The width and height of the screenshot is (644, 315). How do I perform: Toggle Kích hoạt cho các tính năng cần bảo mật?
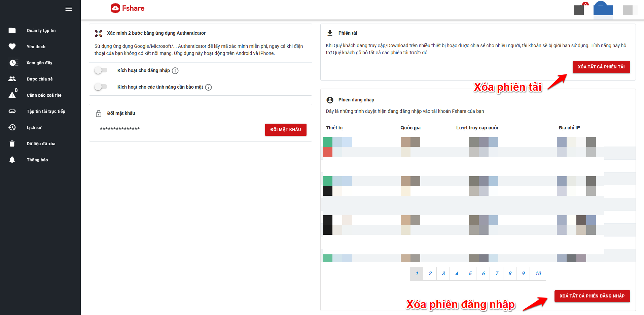101,87
